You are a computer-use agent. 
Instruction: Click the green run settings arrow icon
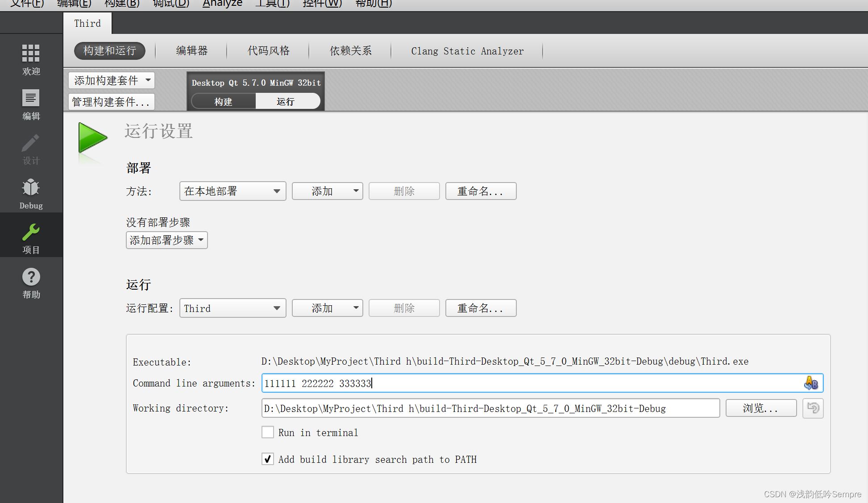point(92,138)
